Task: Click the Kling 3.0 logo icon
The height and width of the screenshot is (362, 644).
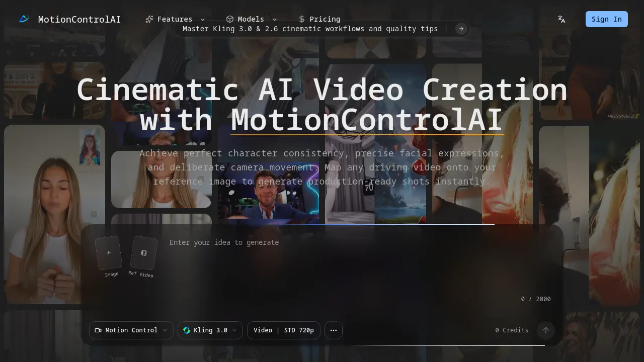Action: coord(187,330)
